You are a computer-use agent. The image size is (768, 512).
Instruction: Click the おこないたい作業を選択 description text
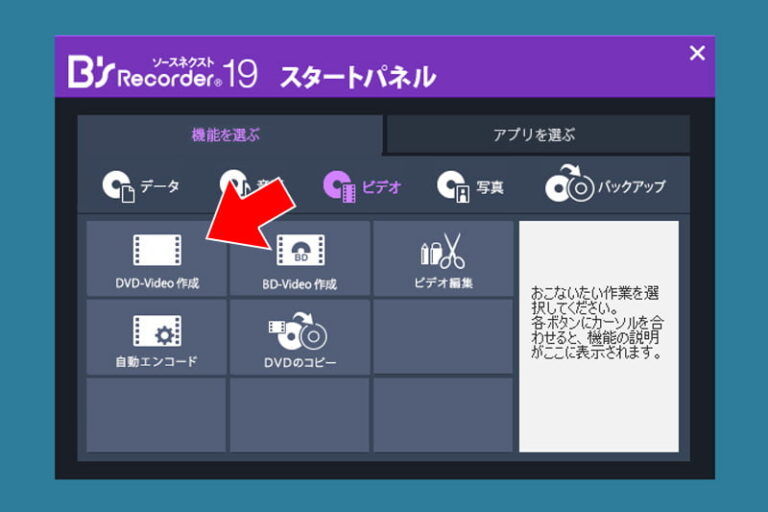point(597,322)
